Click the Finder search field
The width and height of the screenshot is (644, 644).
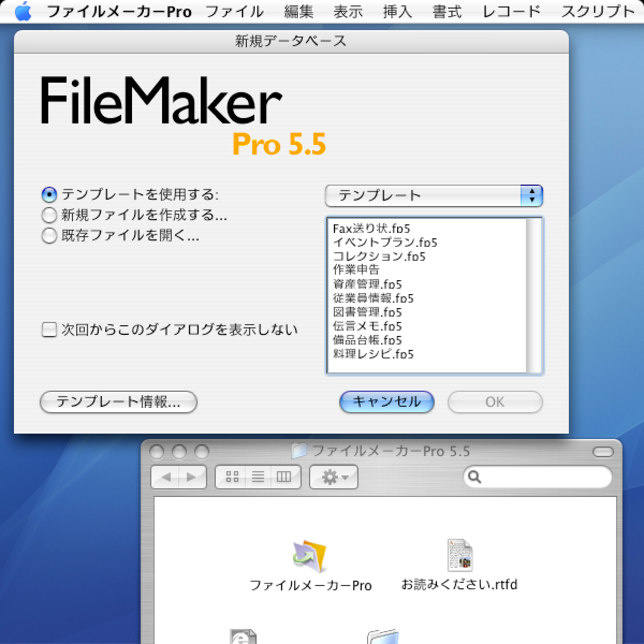[537, 477]
